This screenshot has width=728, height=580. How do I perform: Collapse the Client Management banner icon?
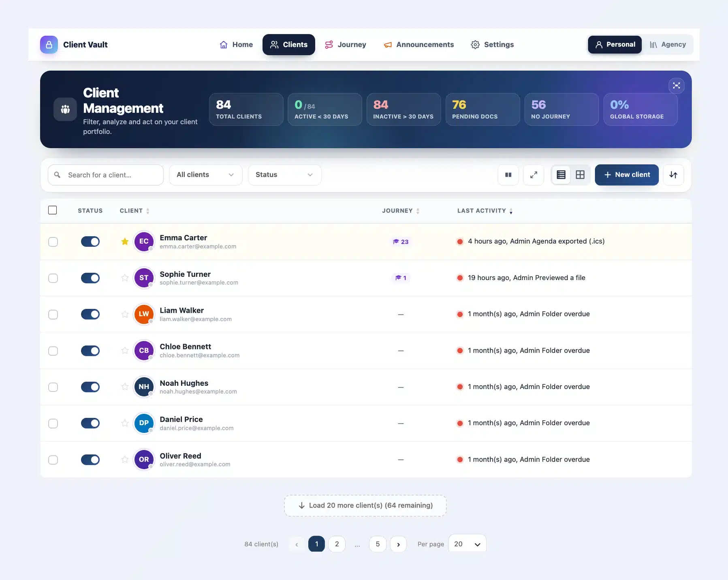[x=676, y=86]
